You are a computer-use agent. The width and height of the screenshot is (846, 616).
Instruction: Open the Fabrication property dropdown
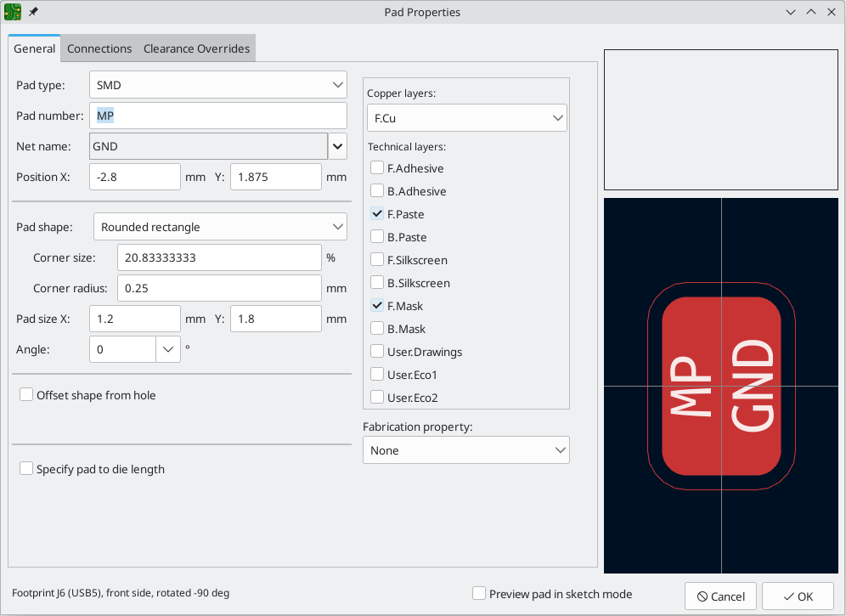pos(465,450)
